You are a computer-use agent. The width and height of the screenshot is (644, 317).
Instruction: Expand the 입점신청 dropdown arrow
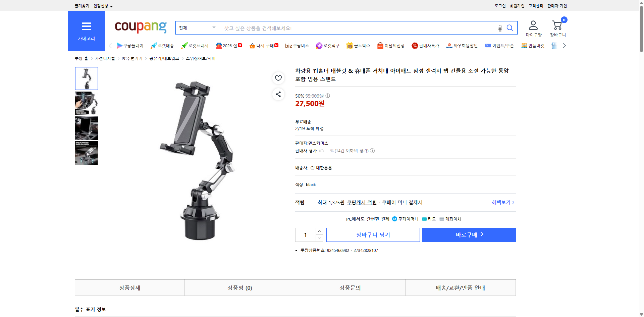[112, 6]
